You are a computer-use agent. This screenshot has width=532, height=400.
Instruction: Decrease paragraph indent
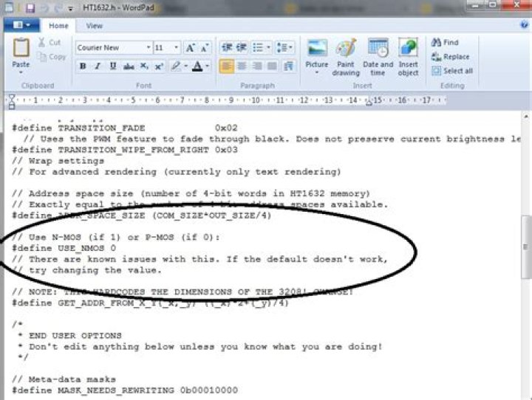(227, 47)
